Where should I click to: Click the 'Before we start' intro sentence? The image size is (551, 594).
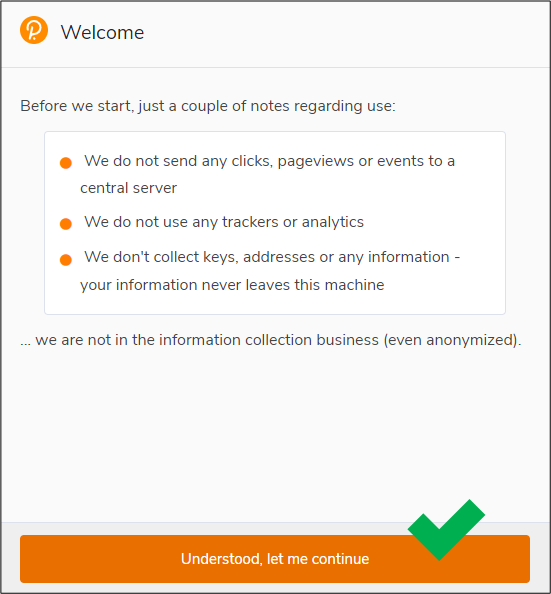click(x=208, y=106)
